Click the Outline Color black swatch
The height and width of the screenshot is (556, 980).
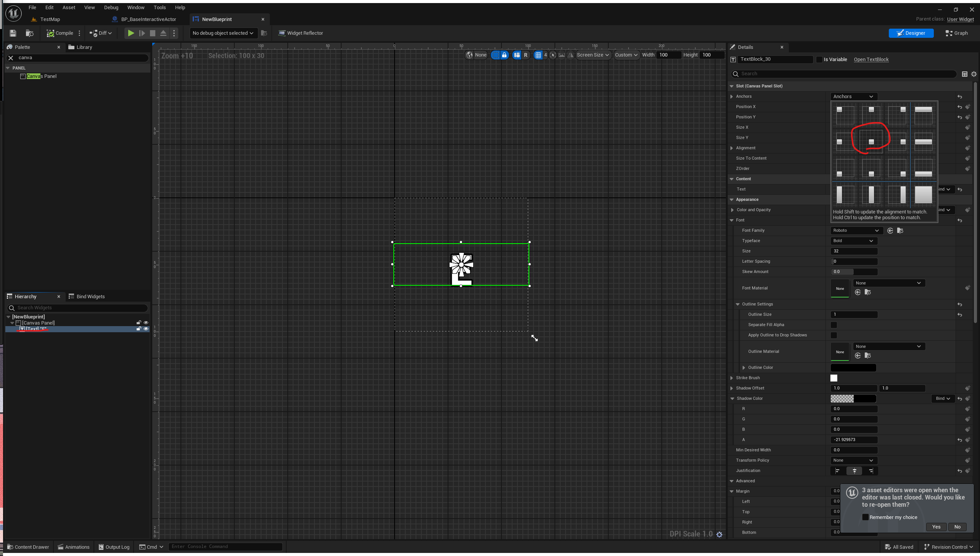click(x=853, y=368)
